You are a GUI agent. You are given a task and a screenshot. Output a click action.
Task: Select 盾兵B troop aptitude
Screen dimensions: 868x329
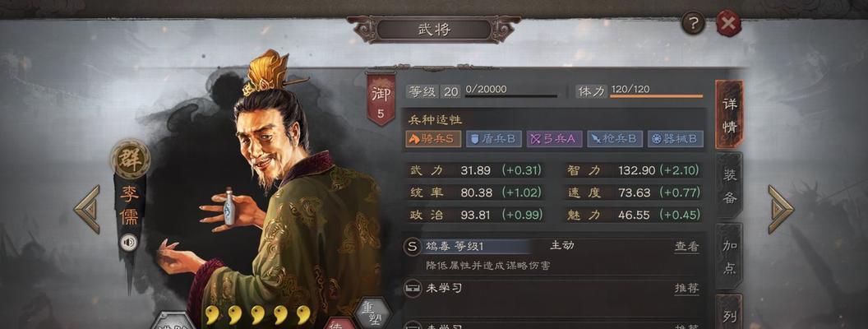point(494,138)
